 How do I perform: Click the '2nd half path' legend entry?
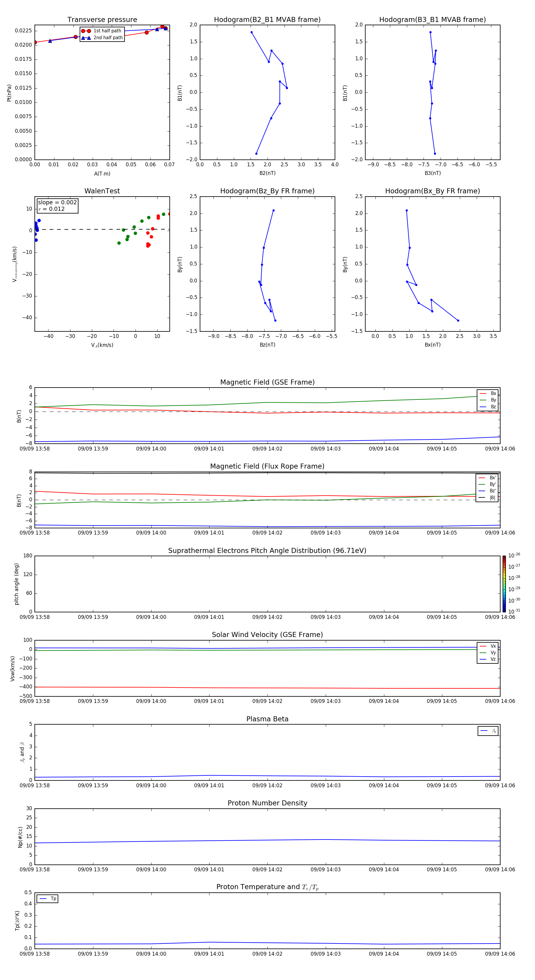pyautogui.click(x=102, y=38)
